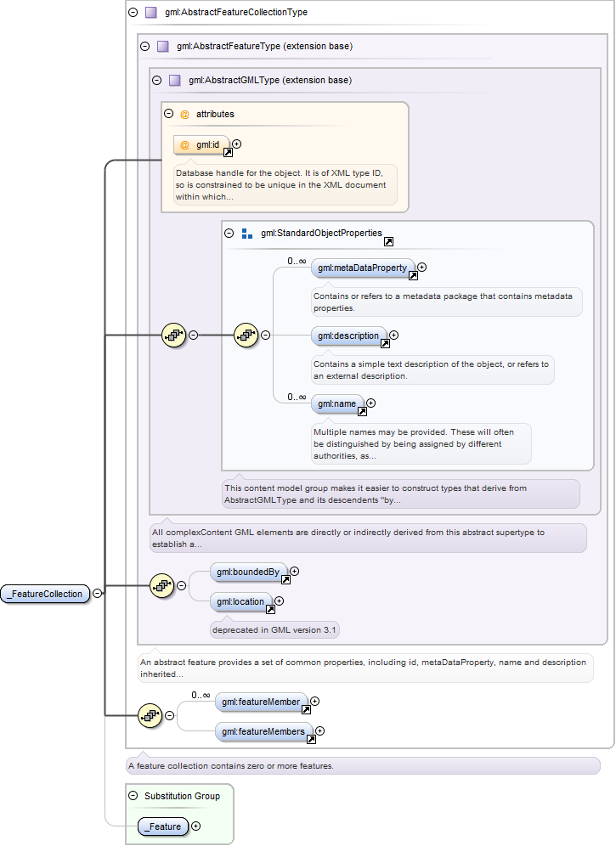Expand gml:name element
The image size is (616, 846).
tap(371, 403)
